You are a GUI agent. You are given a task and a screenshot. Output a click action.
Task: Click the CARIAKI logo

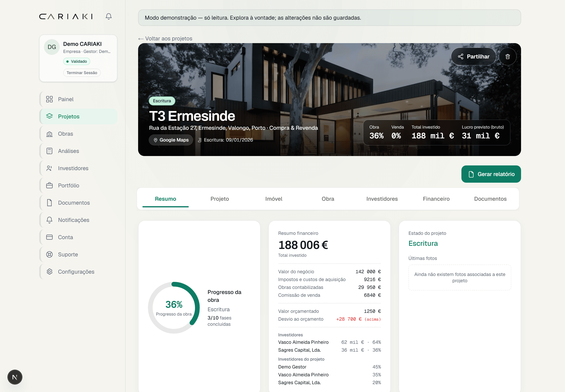[x=66, y=16]
